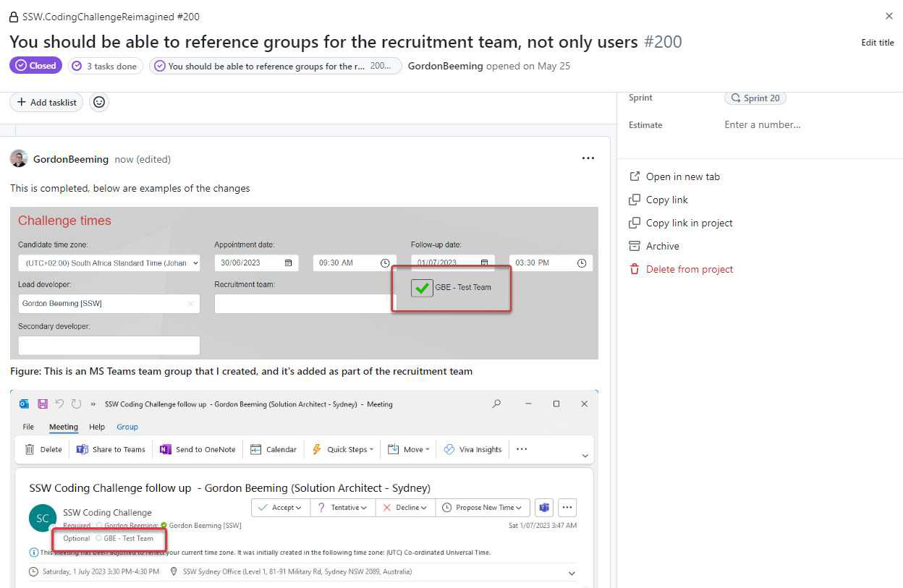Click the Viva Insights icon
This screenshot has width=903, height=588.
click(449, 449)
